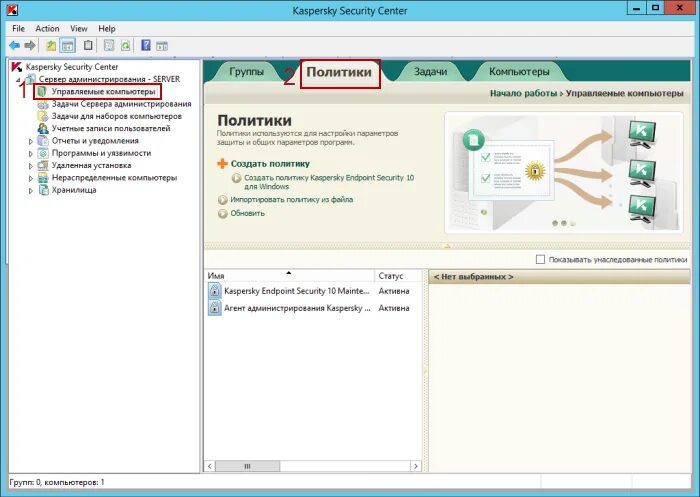This screenshot has width=700, height=497.
Task: Expand the Удаленная установка node arrow
Action: click(x=31, y=166)
